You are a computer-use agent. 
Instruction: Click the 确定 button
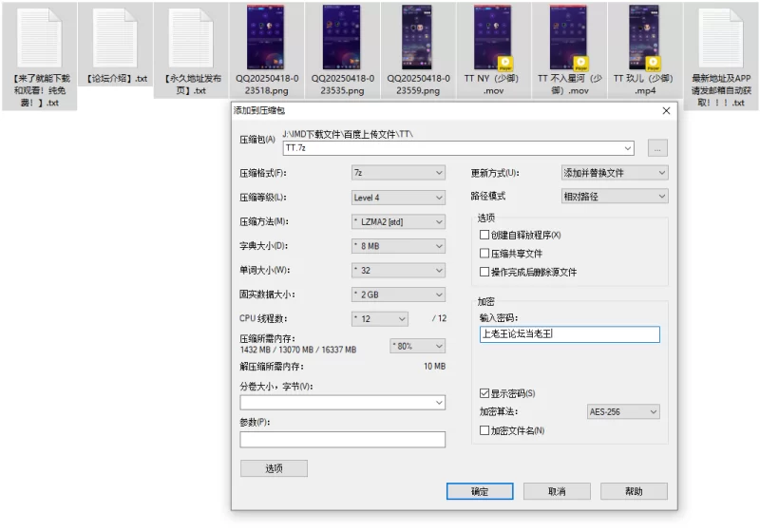pos(480,491)
